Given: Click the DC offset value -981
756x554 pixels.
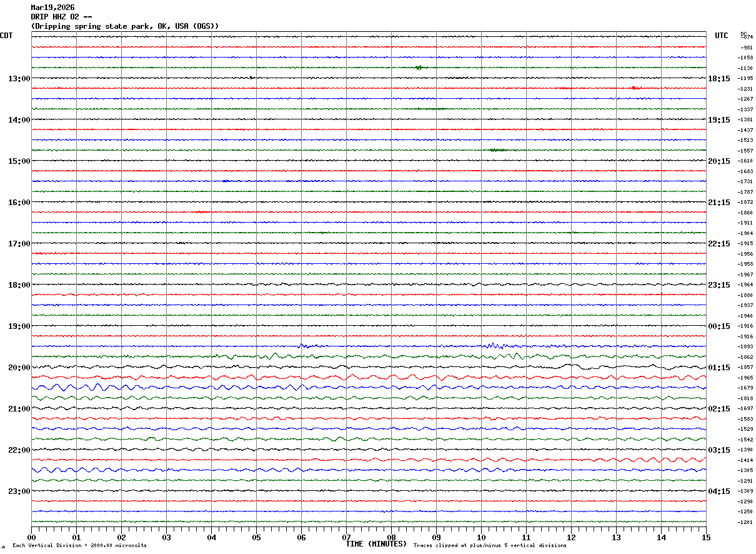Looking at the screenshot, I should tap(746, 48).
